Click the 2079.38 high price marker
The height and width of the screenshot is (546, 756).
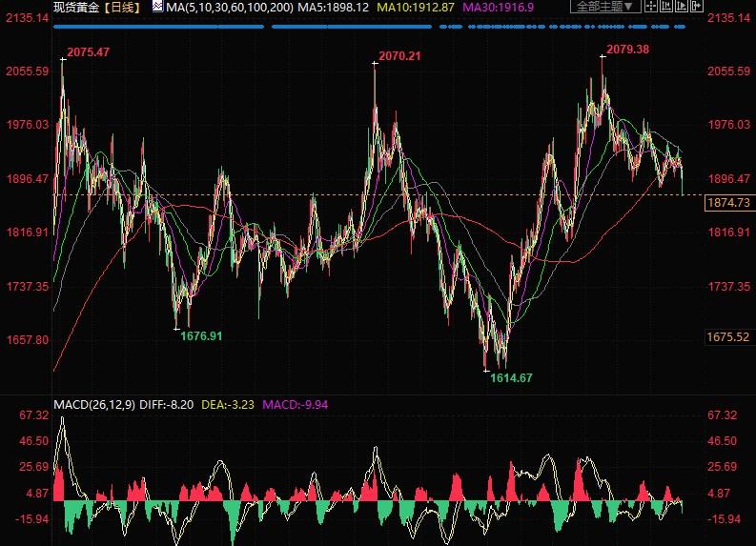(x=630, y=50)
